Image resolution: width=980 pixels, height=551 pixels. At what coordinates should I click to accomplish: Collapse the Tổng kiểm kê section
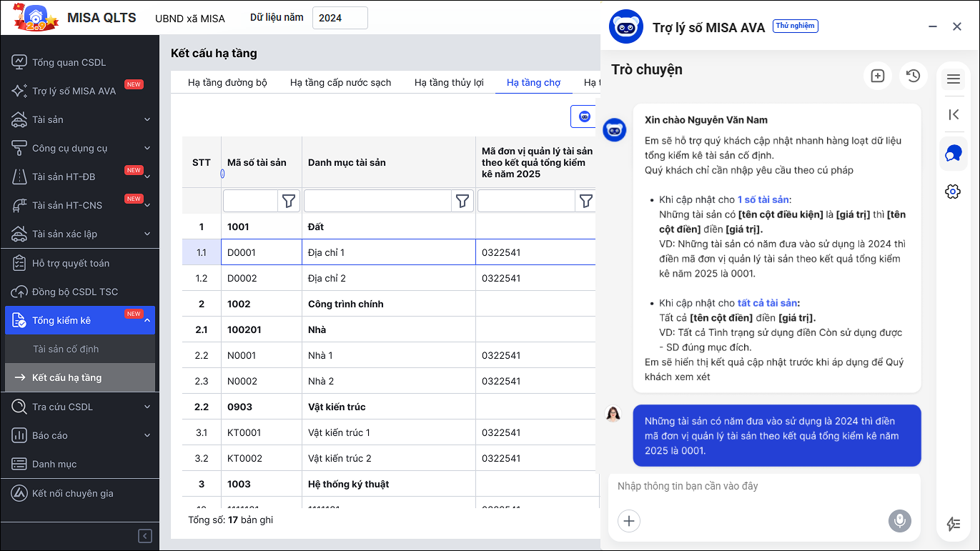(x=147, y=321)
